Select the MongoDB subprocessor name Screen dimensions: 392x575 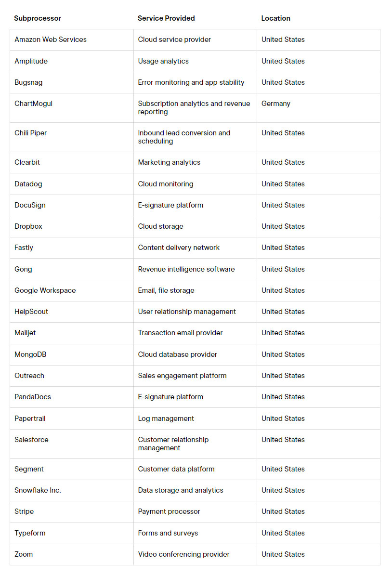click(30, 354)
